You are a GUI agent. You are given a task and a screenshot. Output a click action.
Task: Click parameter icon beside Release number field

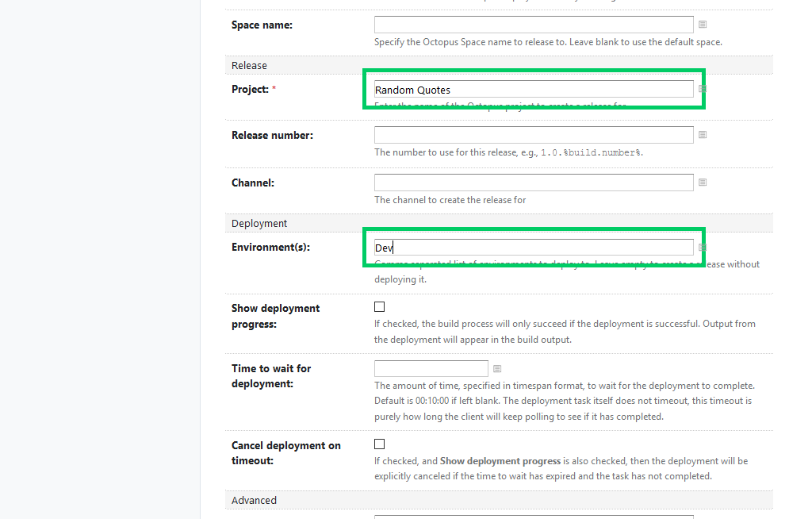[x=703, y=135]
